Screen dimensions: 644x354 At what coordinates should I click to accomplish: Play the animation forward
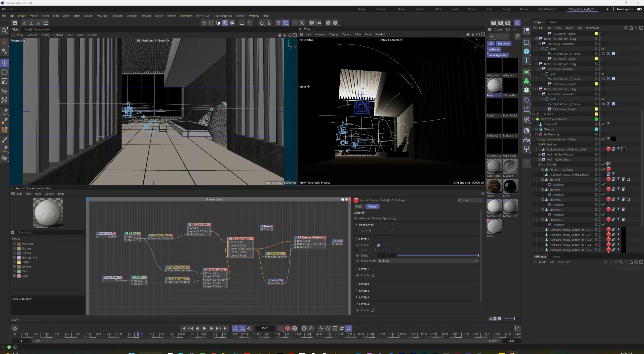[204, 328]
